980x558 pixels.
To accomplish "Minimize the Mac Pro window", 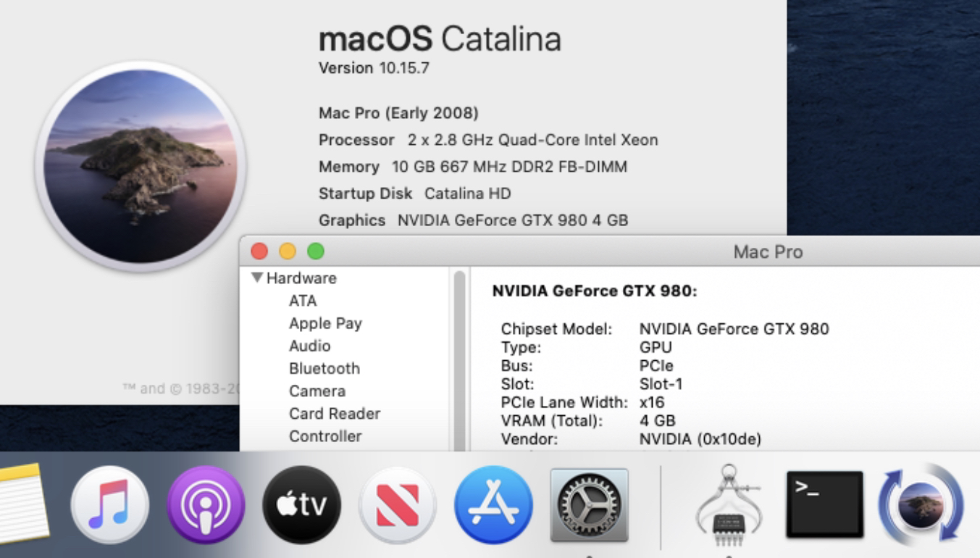I will point(288,251).
